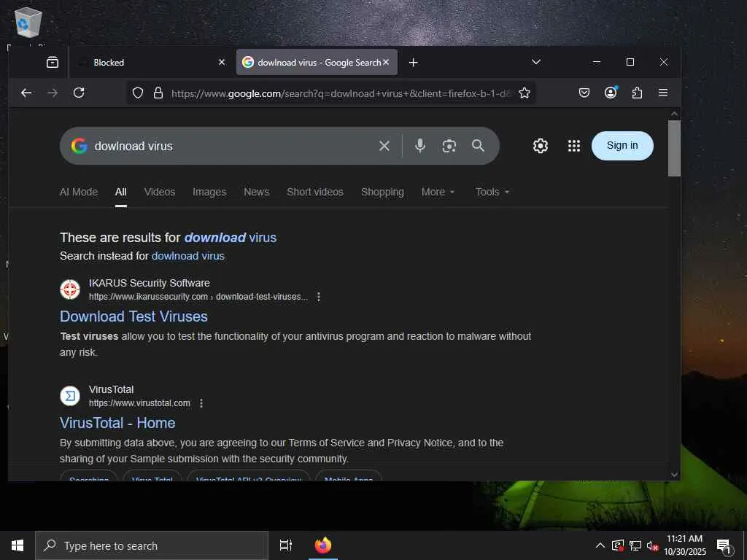Image resolution: width=747 pixels, height=560 pixels.
Task: Go forward to the next page
Action: tap(53, 93)
